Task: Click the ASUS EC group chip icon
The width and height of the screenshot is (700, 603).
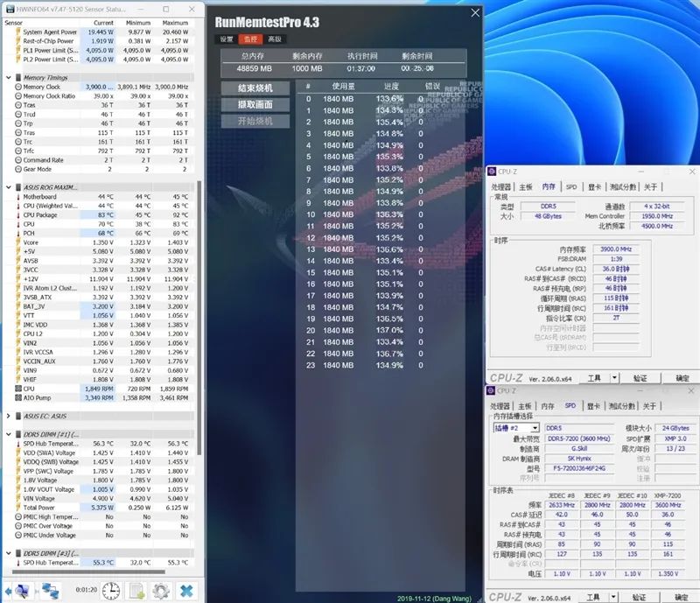Action: [x=18, y=416]
